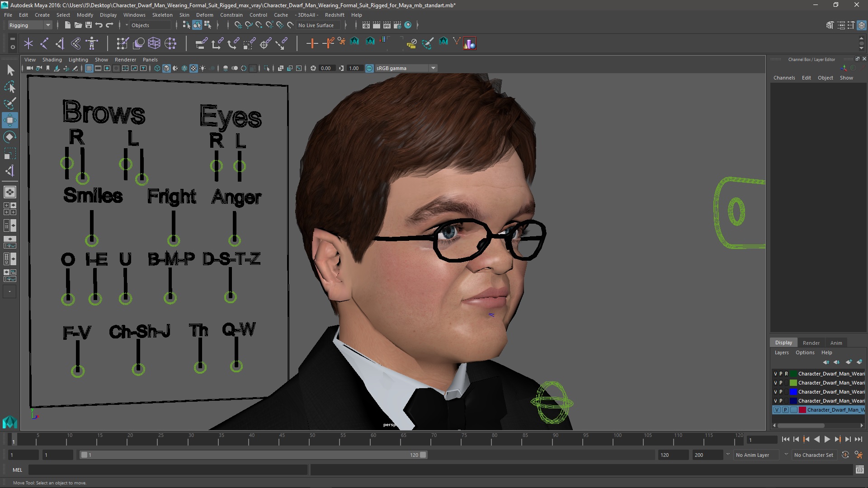Toggle playback P of the bright blue layer
The height and width of the screenshot is (488, 868).
tap(781, 392)
